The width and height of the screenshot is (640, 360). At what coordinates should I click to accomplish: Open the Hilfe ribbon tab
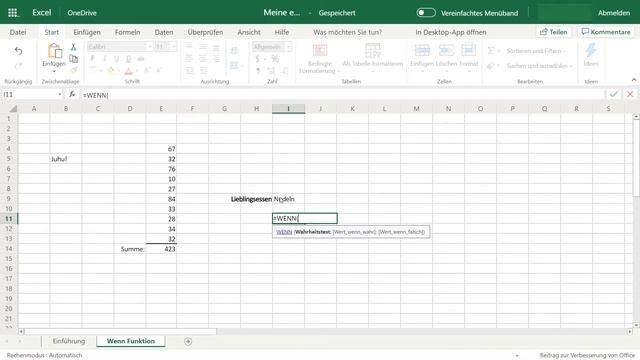tap(282, 32)
